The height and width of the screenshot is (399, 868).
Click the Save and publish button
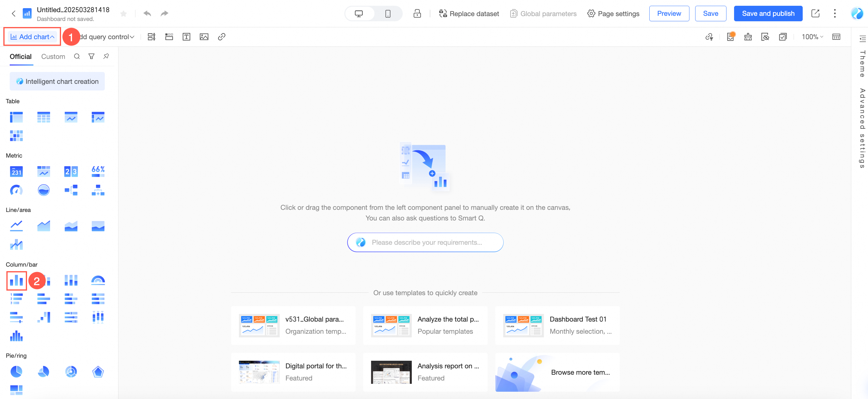click(768, 13)
